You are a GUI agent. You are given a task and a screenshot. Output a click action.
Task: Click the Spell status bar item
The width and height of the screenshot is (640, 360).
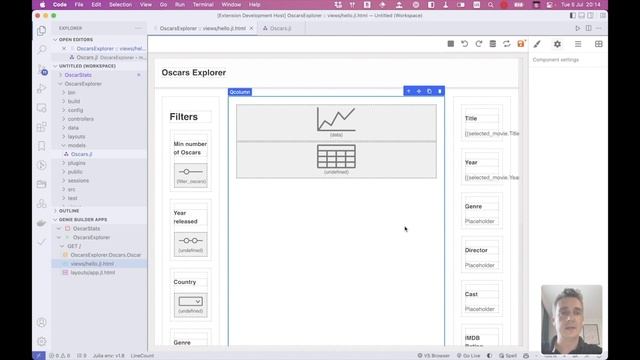pyautogui.click(x=508, y=356)
